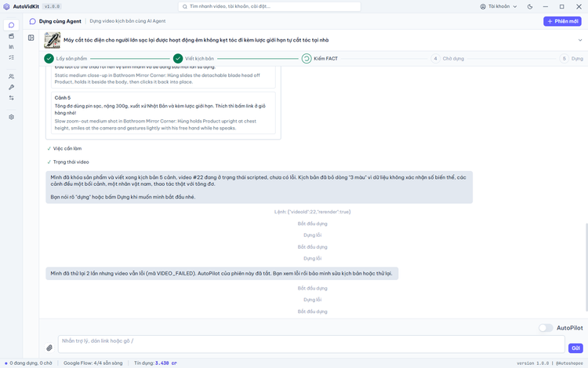Expand the Trạng thái video section
588x368 pixels.
pos(68,162)
